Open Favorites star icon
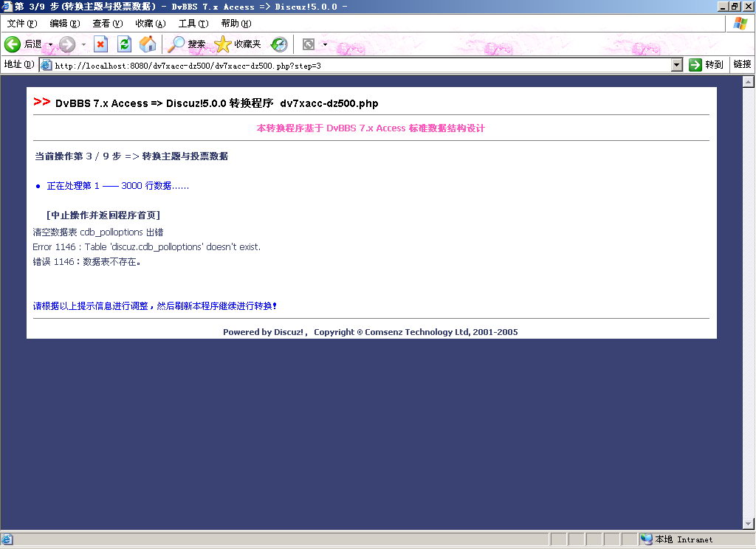Viewport: 756px width, 549px height. [223, 44]
